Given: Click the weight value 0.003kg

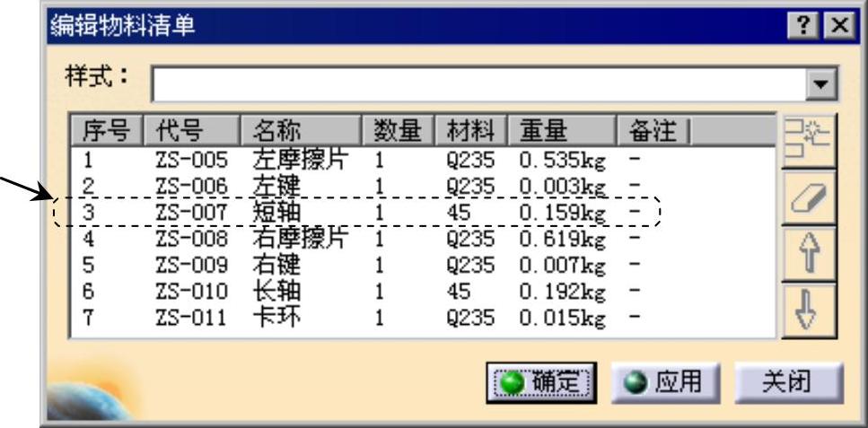Looking at the screenshot, I should [563, 188].
